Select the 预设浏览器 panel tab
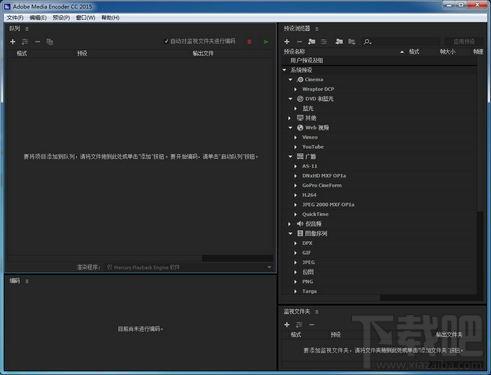Image resolution: width=491 pixels, height=375 pixels. (x=297, y=29)
